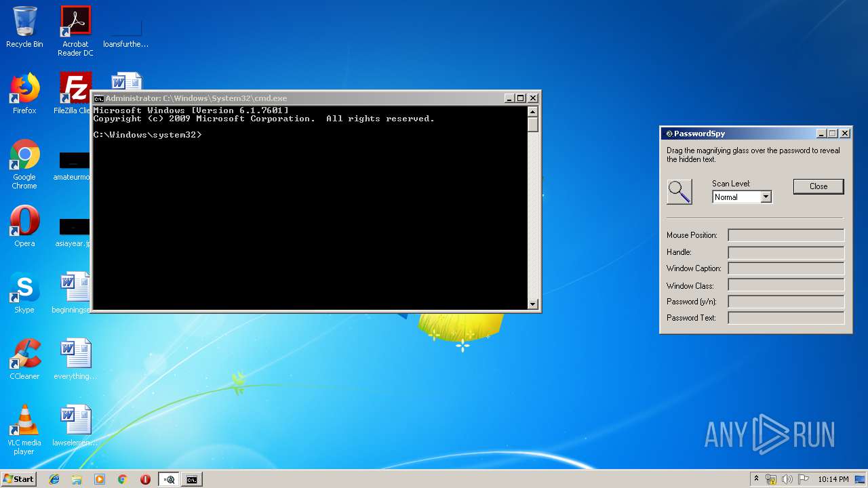Select the Acrobat Reader DC shortcut
This screenshot has height=488, width=868.
point(75,31)
